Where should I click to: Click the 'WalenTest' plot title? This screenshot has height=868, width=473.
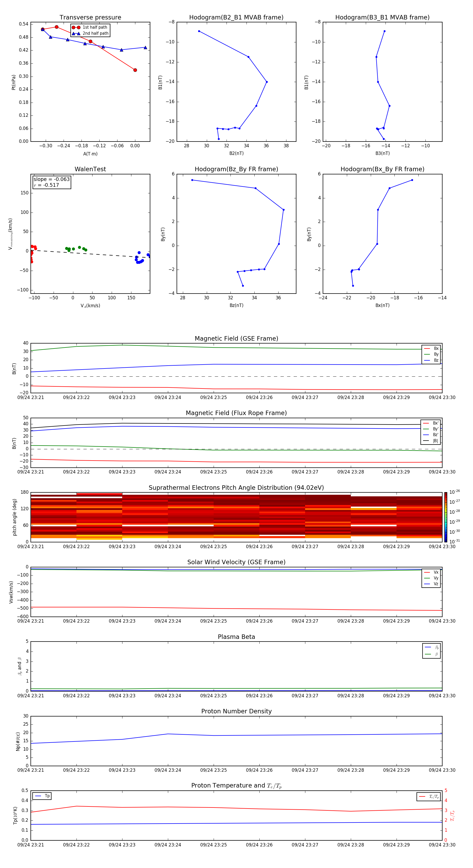(90, 169)
